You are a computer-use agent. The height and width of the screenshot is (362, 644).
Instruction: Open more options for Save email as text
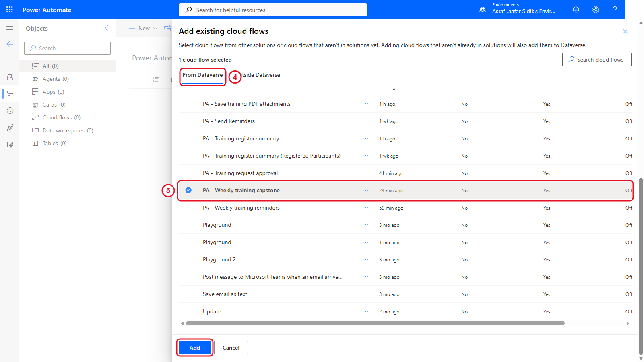(365, 294)
